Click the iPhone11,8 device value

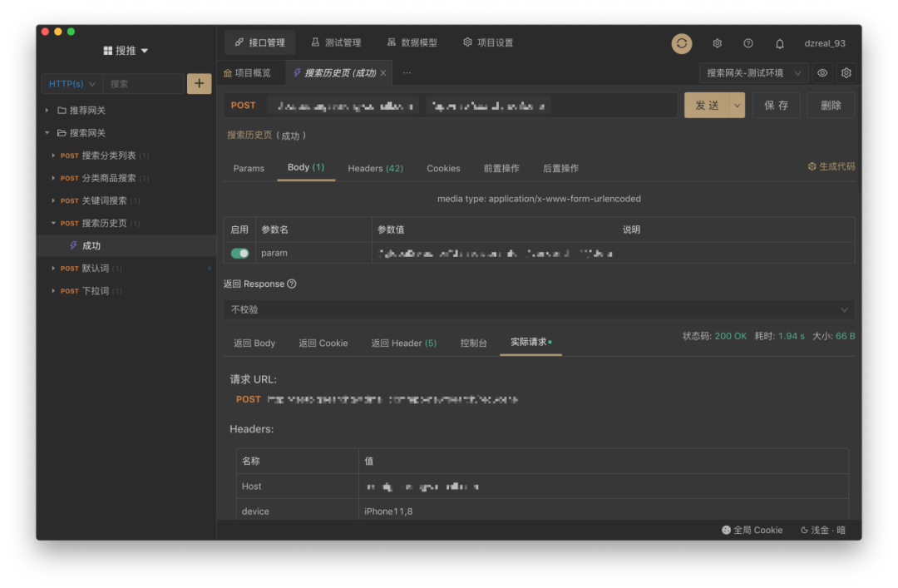[x=388, y=511]
